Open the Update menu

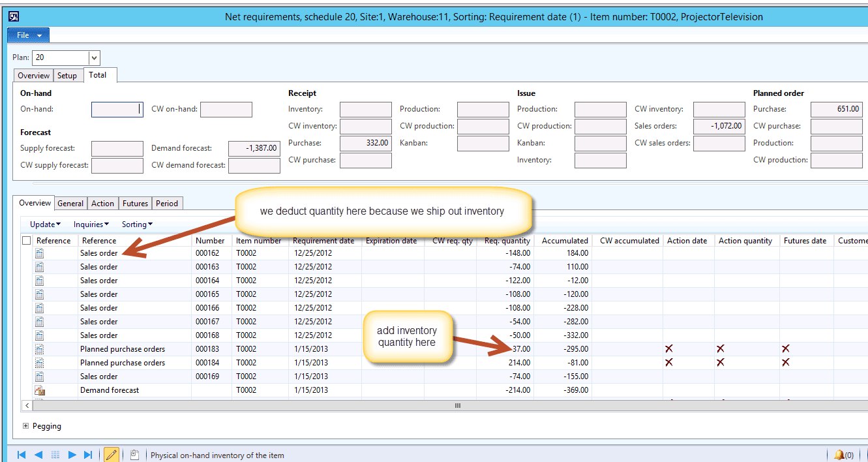pos(43,224)
